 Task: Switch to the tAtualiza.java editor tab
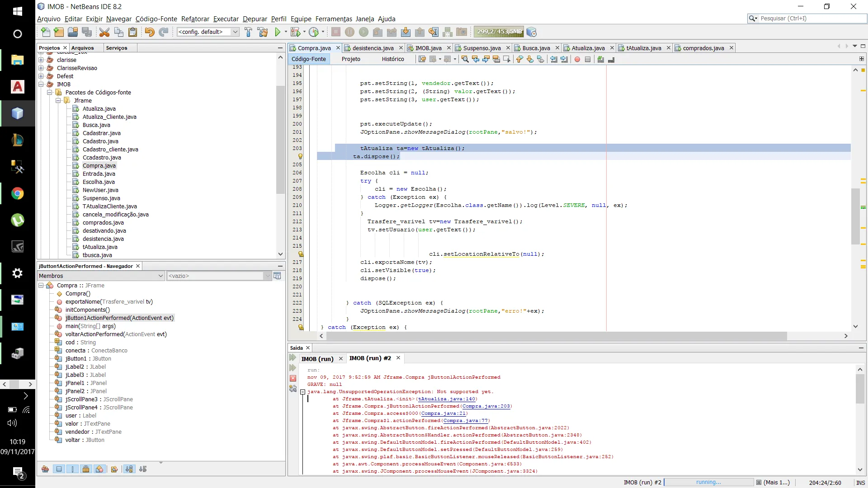[643, 48]
